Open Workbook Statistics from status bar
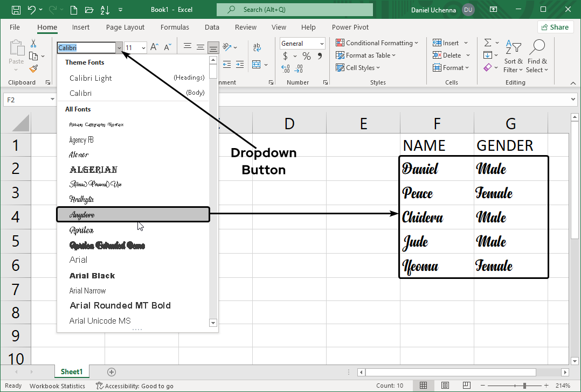 click(x=57, y=386)
